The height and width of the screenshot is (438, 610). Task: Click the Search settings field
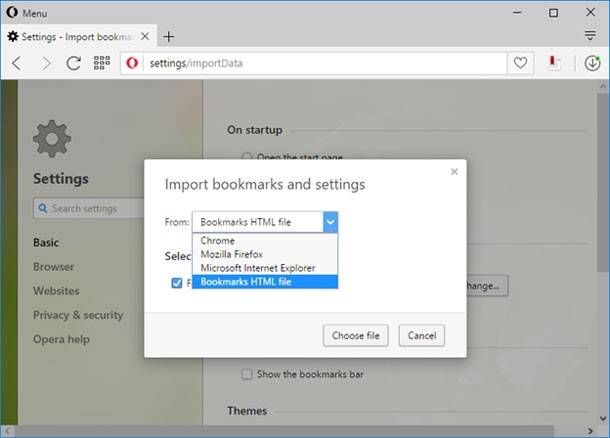tap(89, 208)
